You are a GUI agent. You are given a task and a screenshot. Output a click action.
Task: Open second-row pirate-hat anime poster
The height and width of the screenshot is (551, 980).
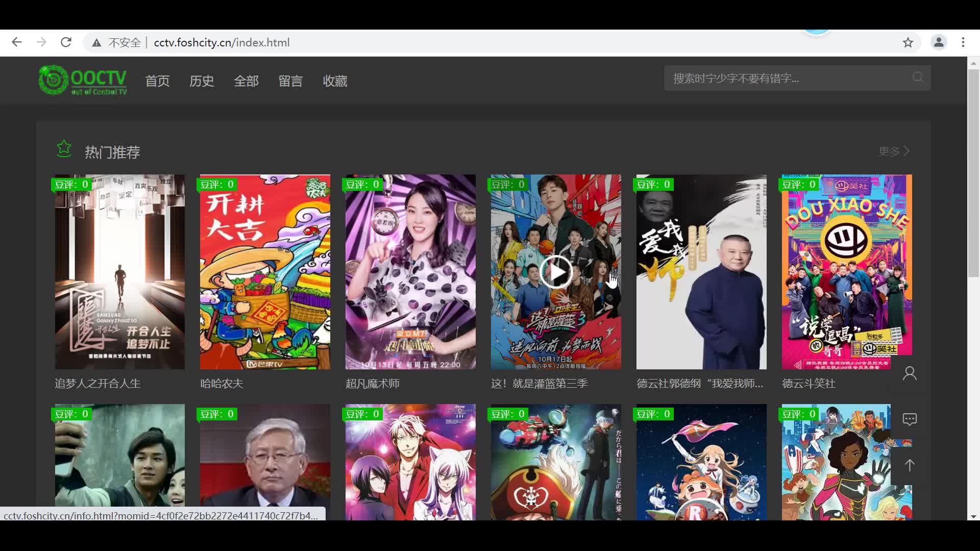click(556, 462)
